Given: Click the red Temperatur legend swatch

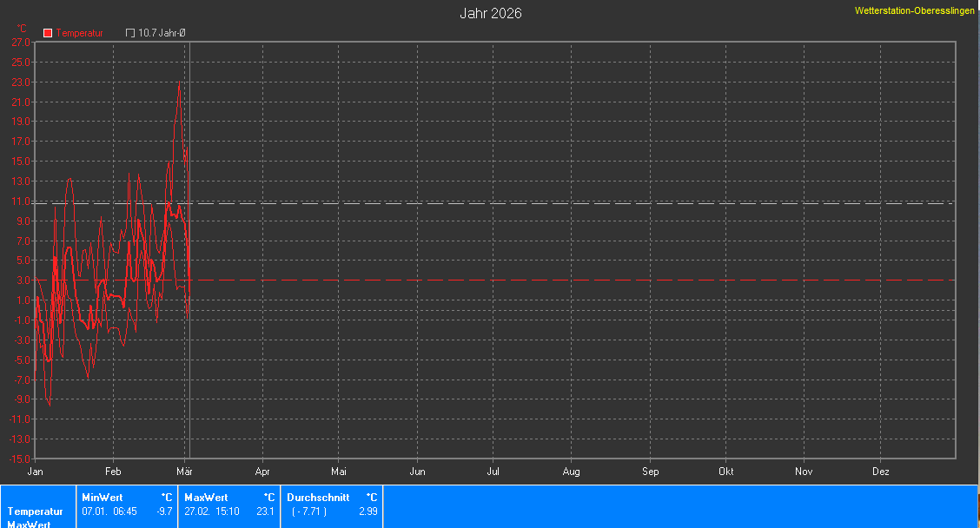Looking at the screenshot, I should pos(48,33).
